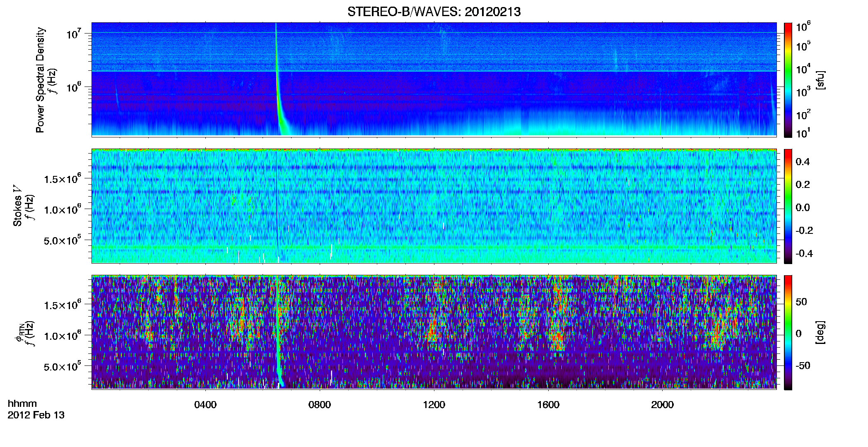Click the 1.0×10^6 tick of the phi RTN panel
This screenshot has width=868, height=447.
(x=63, y=336)
